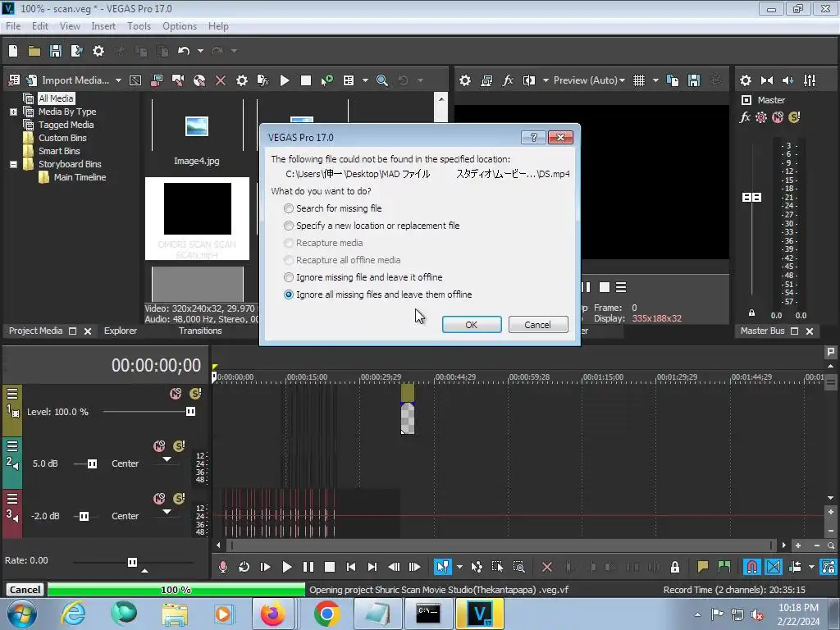
Task: Toggle split screen view in preview
Action: tap(529, 80)
